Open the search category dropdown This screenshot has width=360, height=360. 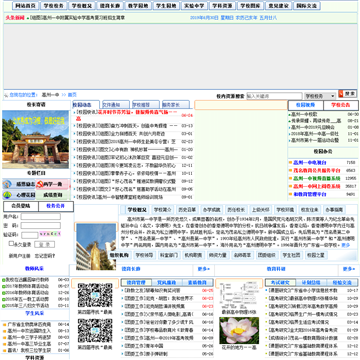[320, 96]
